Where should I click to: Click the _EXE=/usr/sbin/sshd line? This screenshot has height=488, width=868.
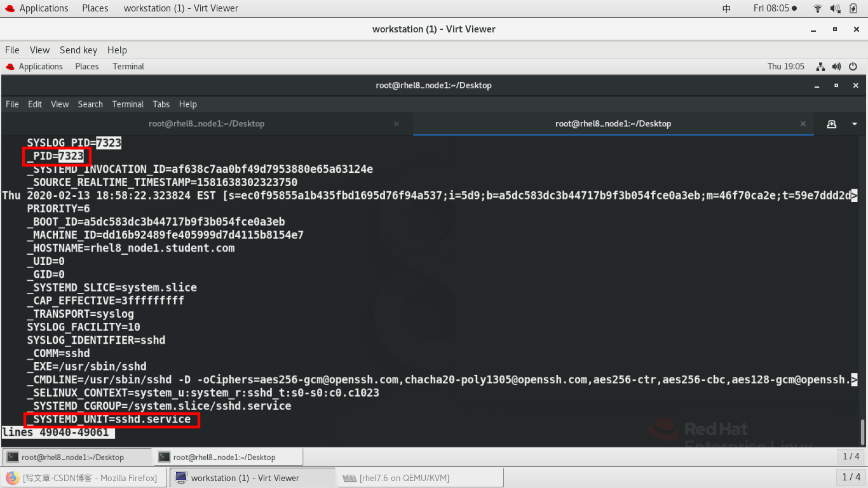point(86,367)
